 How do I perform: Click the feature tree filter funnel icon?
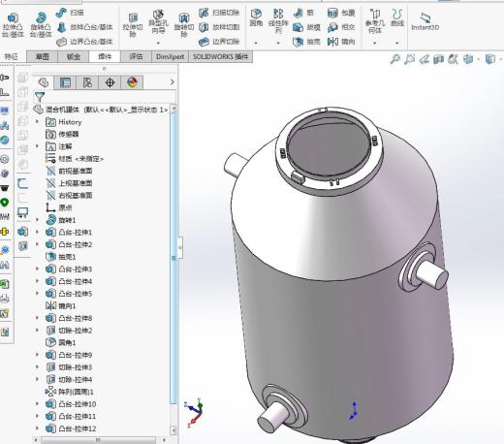coord(40,97)
